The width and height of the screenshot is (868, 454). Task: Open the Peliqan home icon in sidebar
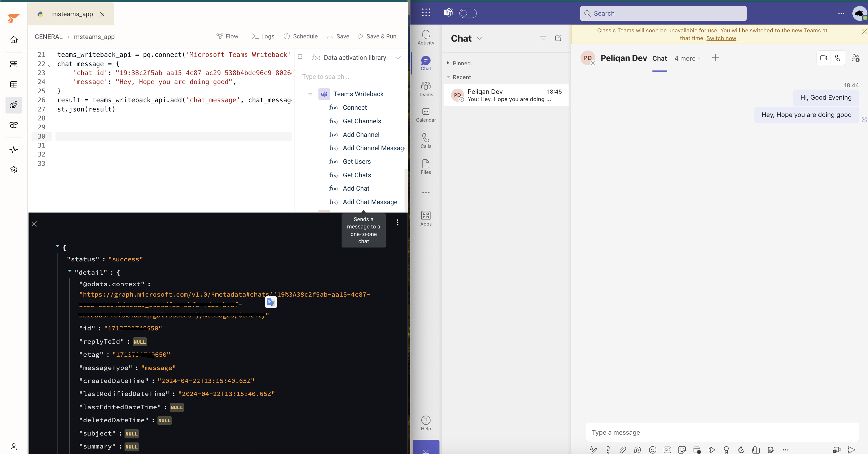tap(14, 40)
